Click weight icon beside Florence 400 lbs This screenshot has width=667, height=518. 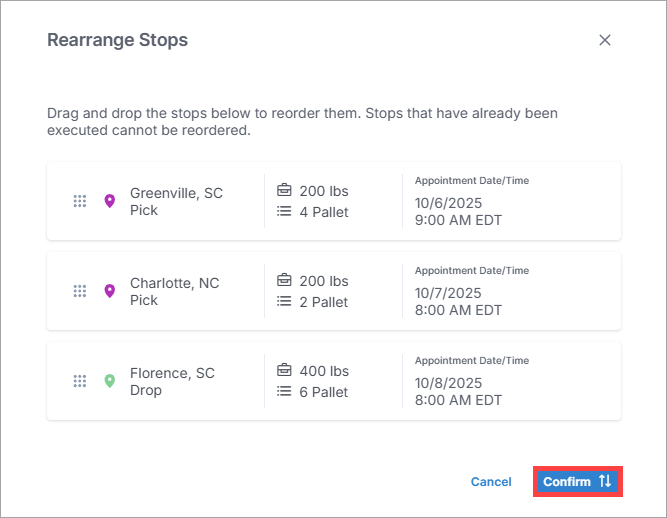284,371
